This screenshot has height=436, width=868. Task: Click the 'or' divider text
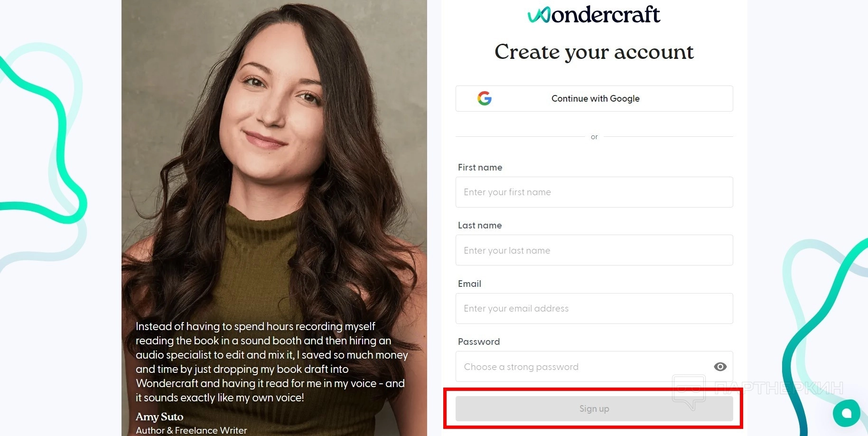click(x=594, y=137)
